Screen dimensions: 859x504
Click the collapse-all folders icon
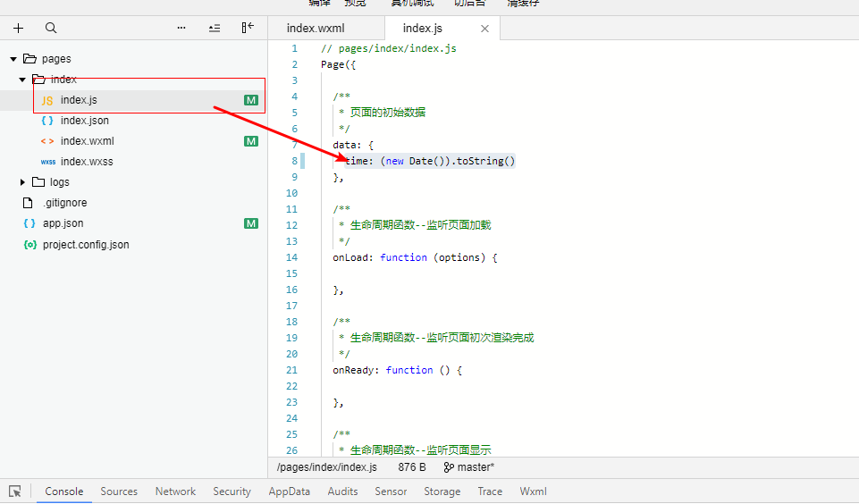pos(215,28)
